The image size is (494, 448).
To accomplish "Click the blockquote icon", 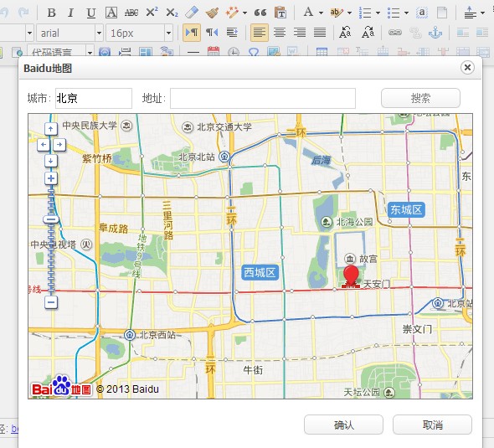I will pos(260,13).
